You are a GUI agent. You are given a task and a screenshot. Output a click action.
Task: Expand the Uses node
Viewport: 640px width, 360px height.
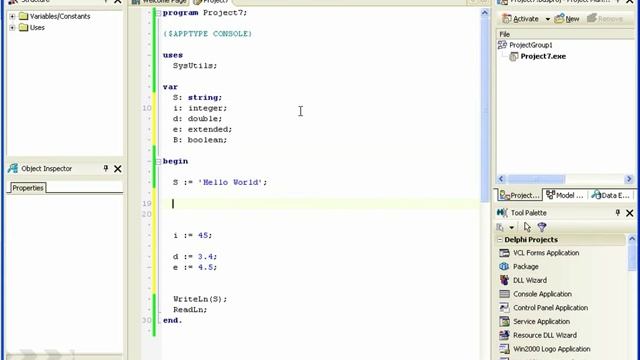click(x=12, y=28)
